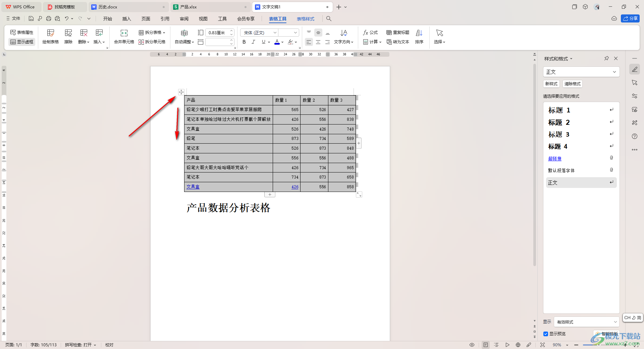Set vertical alignment to middle
The width and height of the screenshot is (644, 349).
coord(318,33)
